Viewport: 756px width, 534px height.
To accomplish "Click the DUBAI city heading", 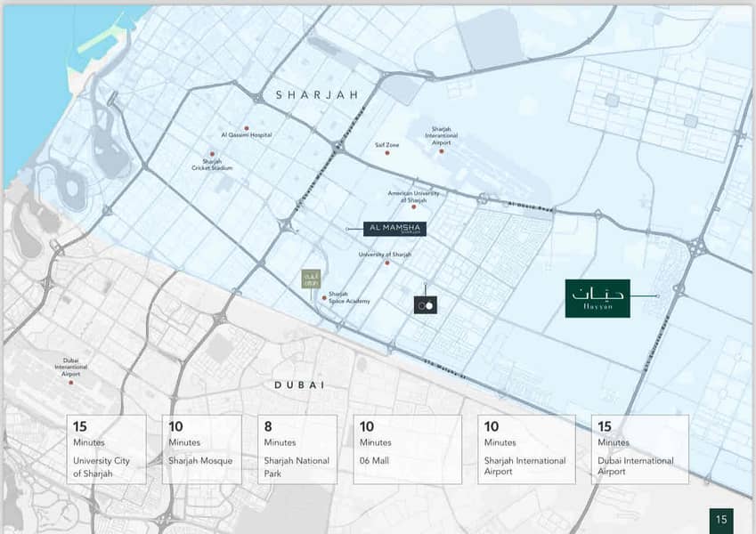I will [299, 385].
